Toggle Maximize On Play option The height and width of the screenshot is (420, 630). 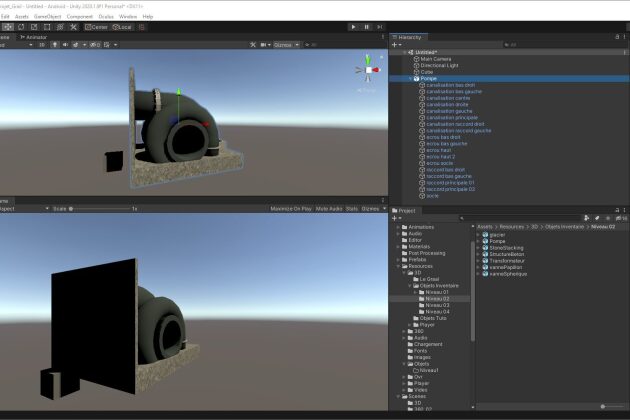pos(293,208)
